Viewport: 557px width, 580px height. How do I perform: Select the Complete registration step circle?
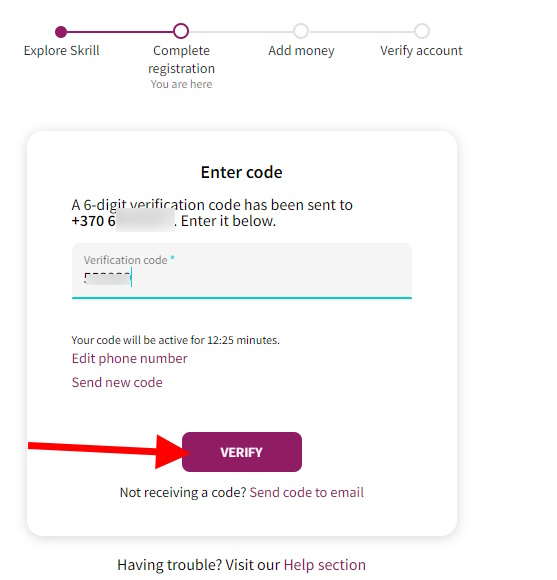(181, 31)
